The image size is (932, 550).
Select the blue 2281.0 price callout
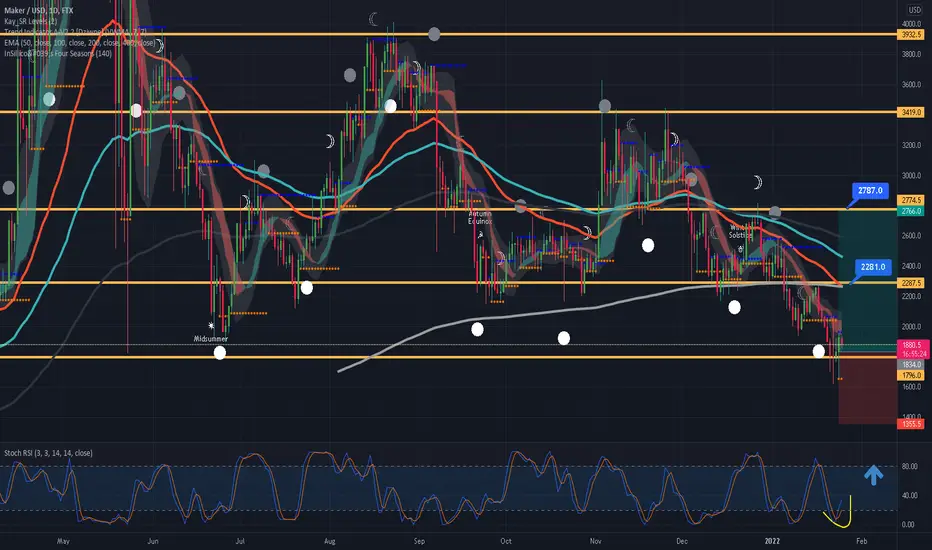(x=873, y=267)
